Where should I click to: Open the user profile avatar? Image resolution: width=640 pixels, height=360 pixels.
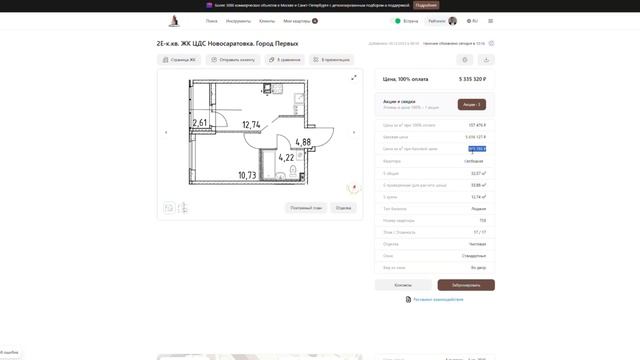(x=452, y=21)
